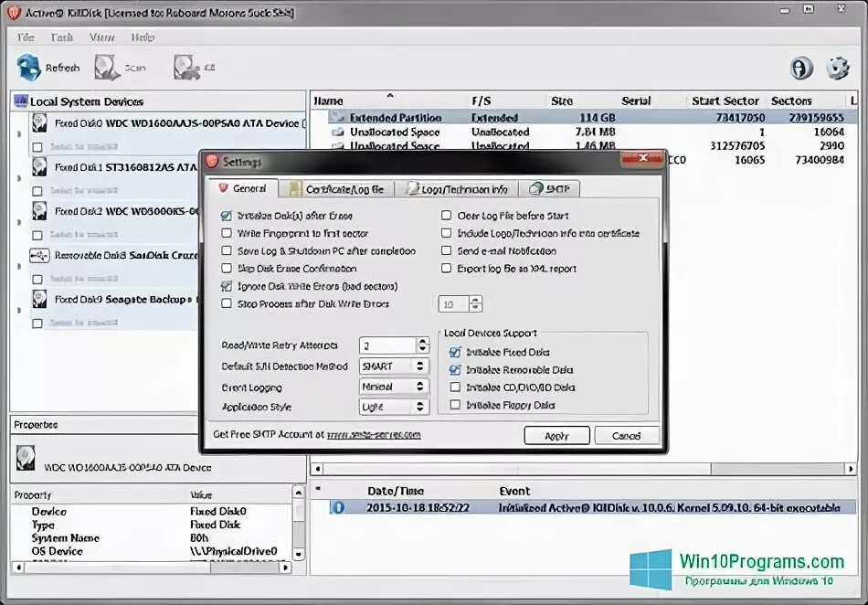
Task: Expand the Fixed Disk1 tree node
Action: pyautogui.click(x=19, y=178)
